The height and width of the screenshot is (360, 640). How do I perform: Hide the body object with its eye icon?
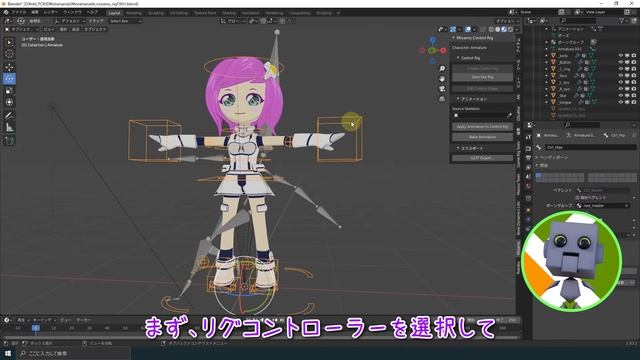[x=621, y=56]
